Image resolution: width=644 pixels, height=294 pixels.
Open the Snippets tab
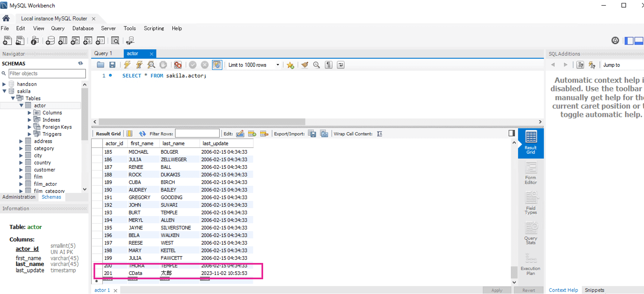click(x=594, y=290)
